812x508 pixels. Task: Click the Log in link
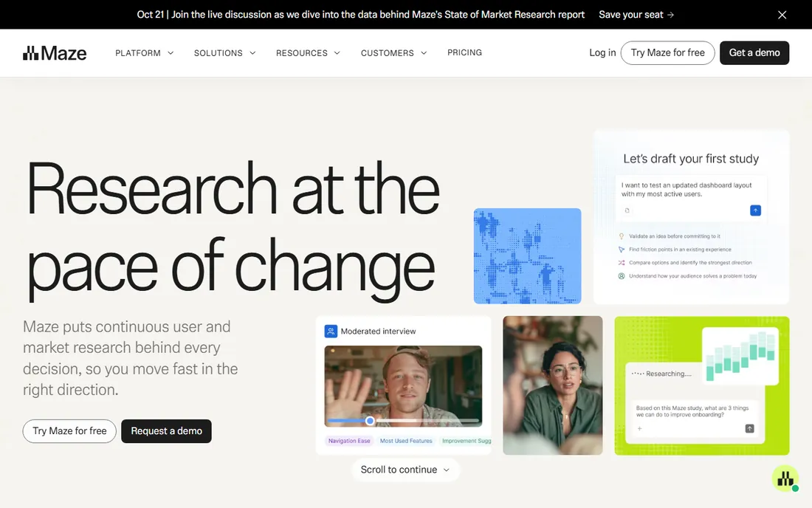point(602,52)
